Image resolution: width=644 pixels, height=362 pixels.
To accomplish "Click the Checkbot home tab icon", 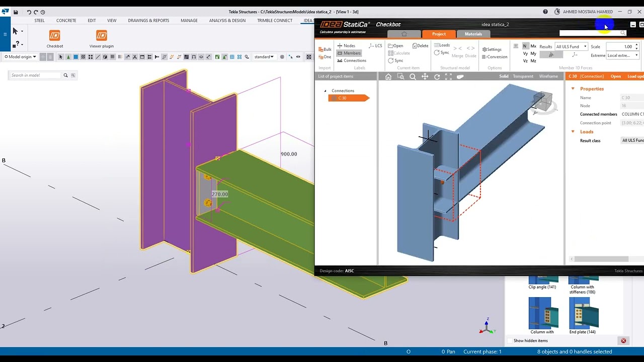I will tap(404, 34).
